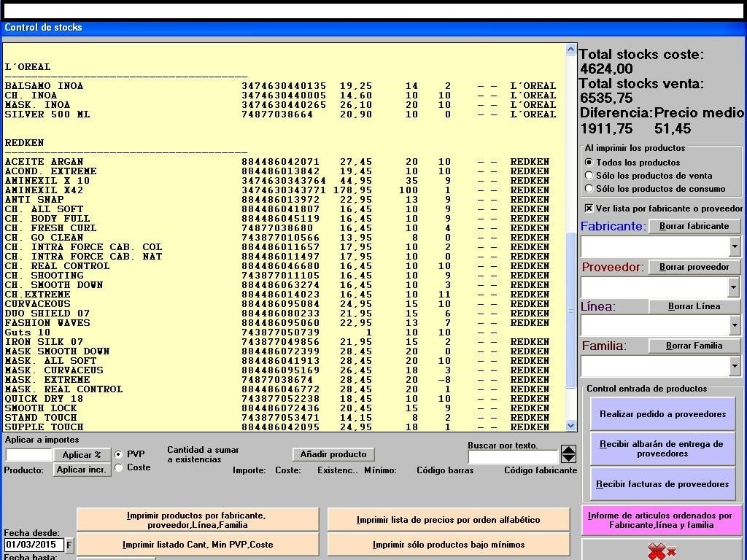Open Informe de articulos ordenados report
Image resolution: width=747 pixels, height=560 pixels.
(659, 521)
